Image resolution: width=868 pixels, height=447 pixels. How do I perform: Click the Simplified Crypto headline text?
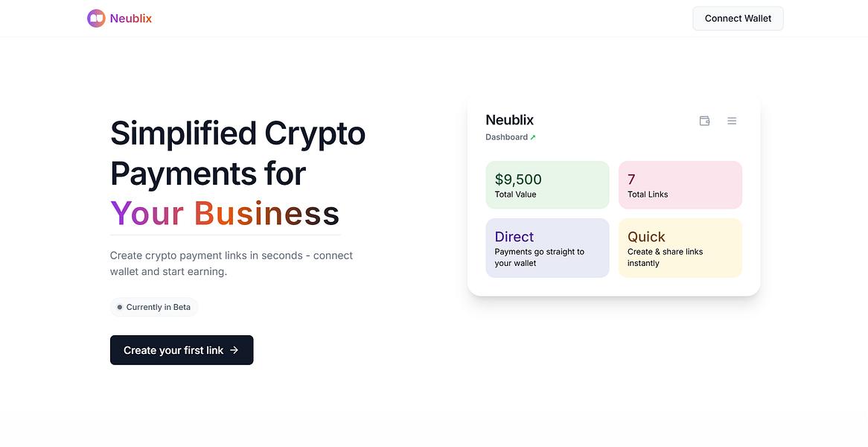pos(238,133)
